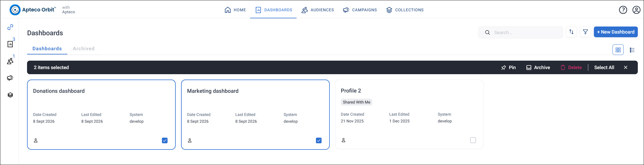Click owner icon on Donations dashboard card
This screenshot has width=644, height=165.
36,140
